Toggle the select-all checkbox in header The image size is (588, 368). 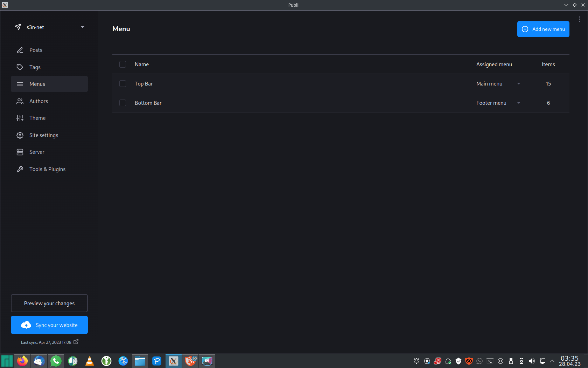[122, 64]
